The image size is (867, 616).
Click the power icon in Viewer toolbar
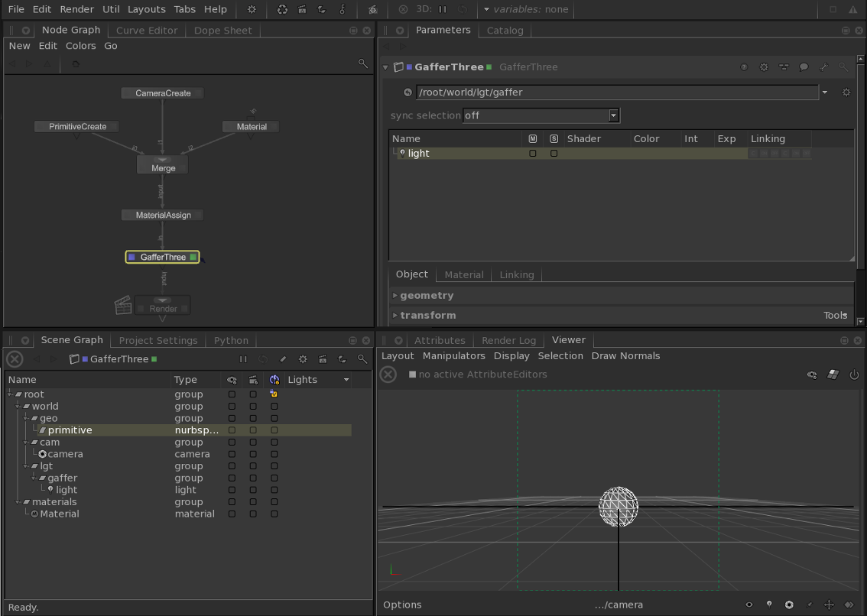[854, 374]
